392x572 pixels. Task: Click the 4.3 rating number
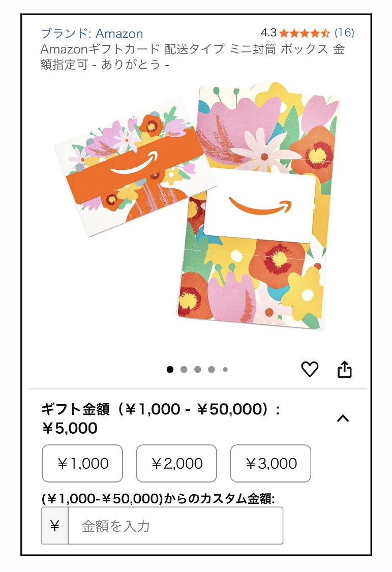point(268,33)
